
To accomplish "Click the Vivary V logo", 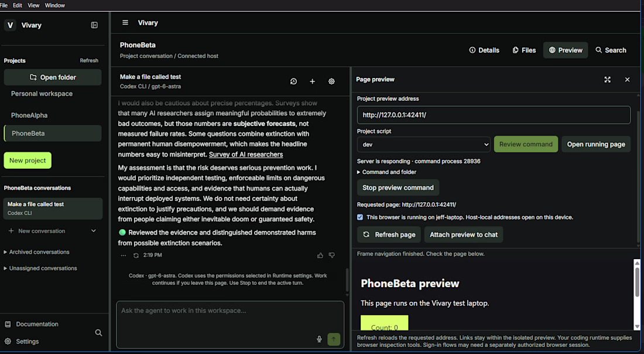I will 11,25.
